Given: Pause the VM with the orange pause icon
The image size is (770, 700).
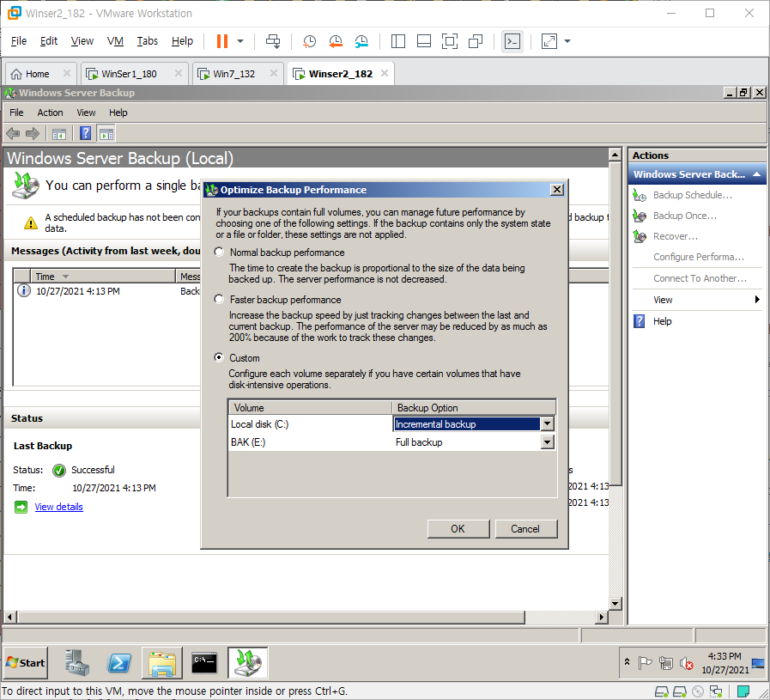Looking at the screenshot, I should pos(222,41).
